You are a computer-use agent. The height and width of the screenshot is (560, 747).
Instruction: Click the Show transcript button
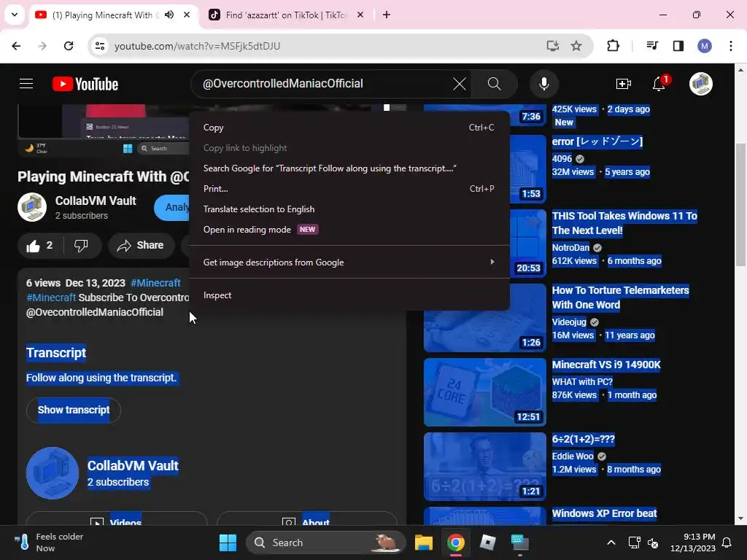[74, 410]
